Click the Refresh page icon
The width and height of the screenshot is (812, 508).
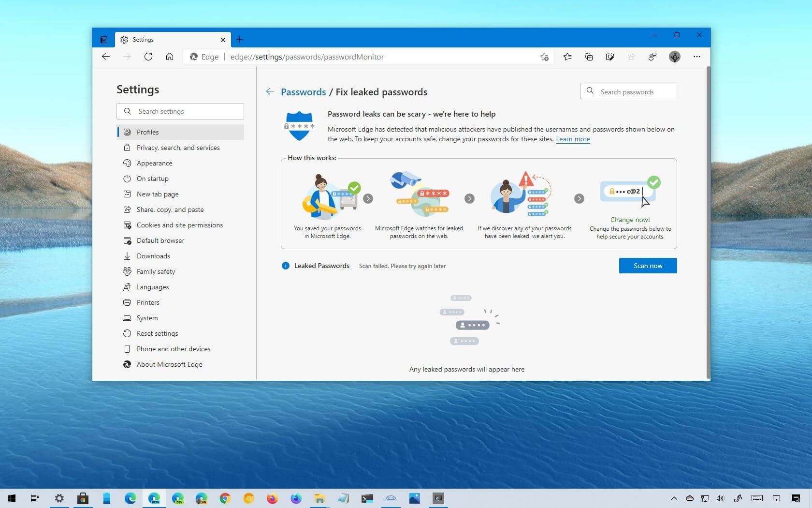tap(148, 57)
